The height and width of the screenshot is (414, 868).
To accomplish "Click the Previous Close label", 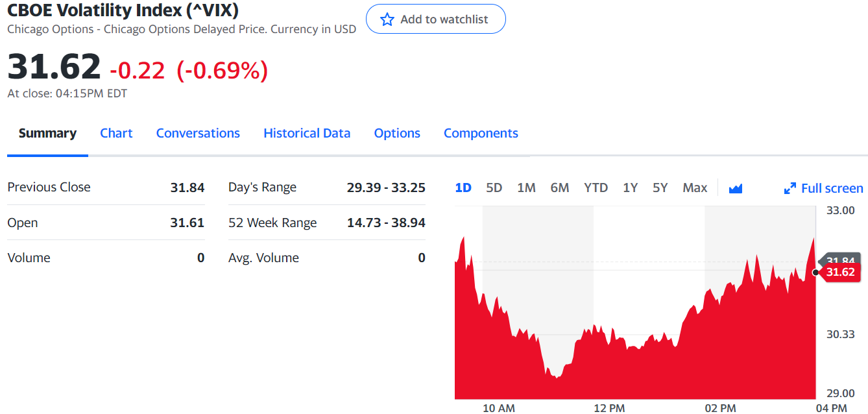I will tap(49, 187).
